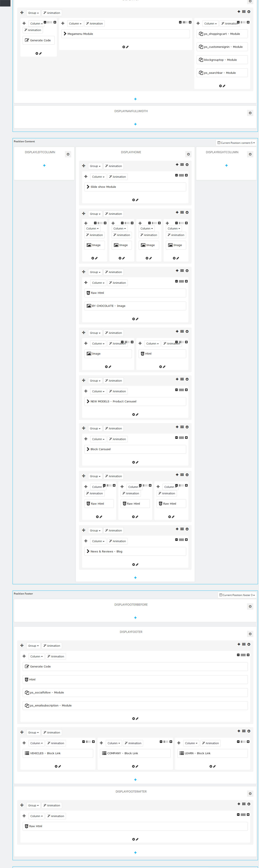
Task: Add a widget below the Slide show Module
Action: pyautogui.click(x=133, y=200)
